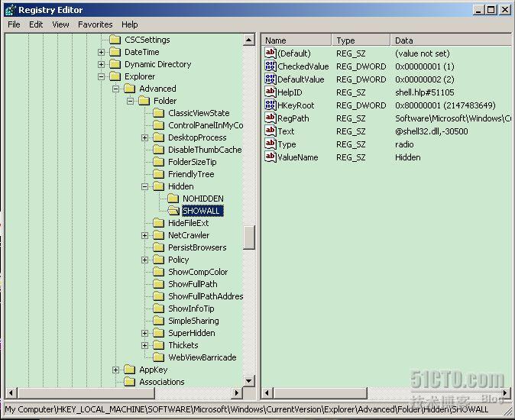The image size is (515, 420).
Task: Sort values by Name column header
Action: pyautogui.click(x=296, y=40)
